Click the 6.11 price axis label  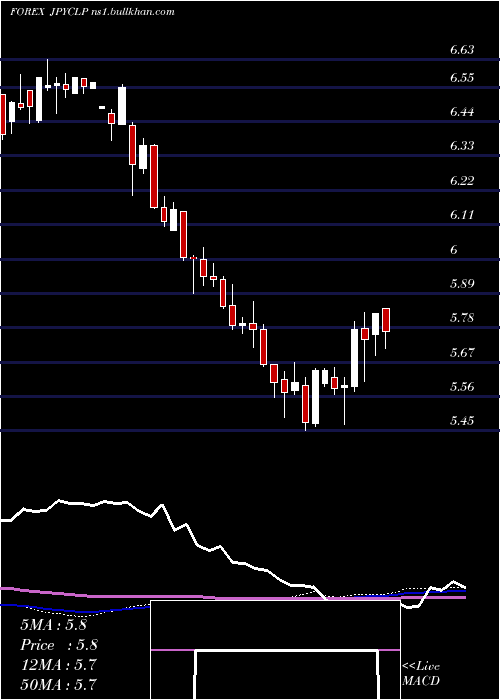462,215
